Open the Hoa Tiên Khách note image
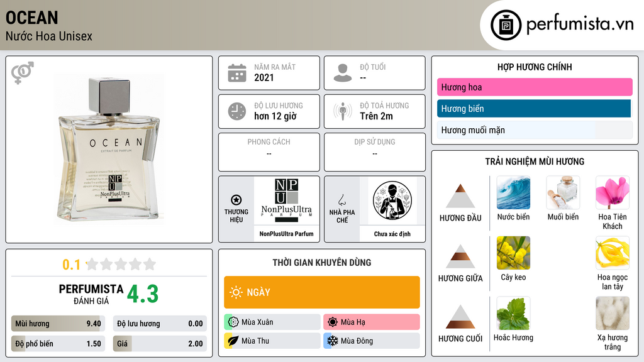This screenshot has width=644, height=362. pos(613,192)
